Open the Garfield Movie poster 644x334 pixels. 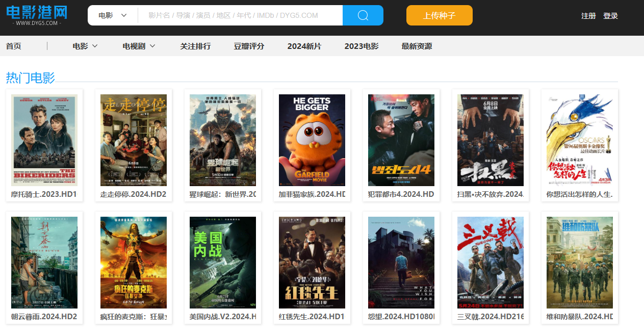(x=312, y=140)
